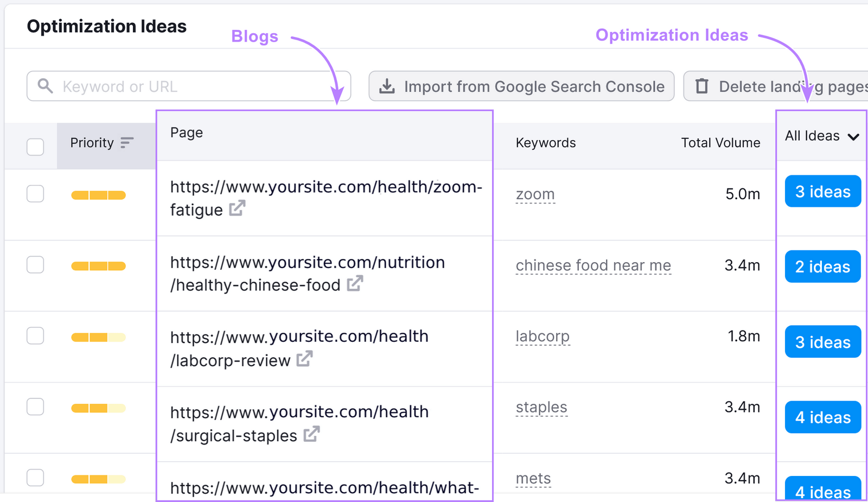Click the search magnifier icon
This screenshot has width=868, height=502.
click(46, 86)
